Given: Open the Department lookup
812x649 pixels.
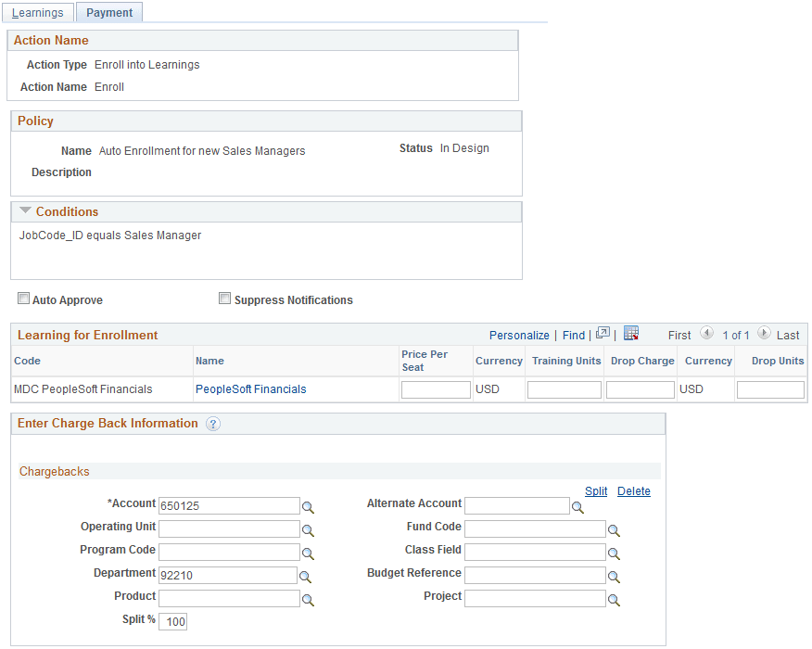Looking at the screenshot, I should click(x=308, y=576).
